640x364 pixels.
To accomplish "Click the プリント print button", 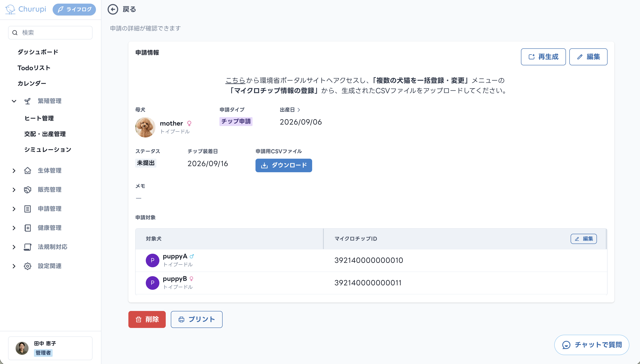I will coord(196,319).
